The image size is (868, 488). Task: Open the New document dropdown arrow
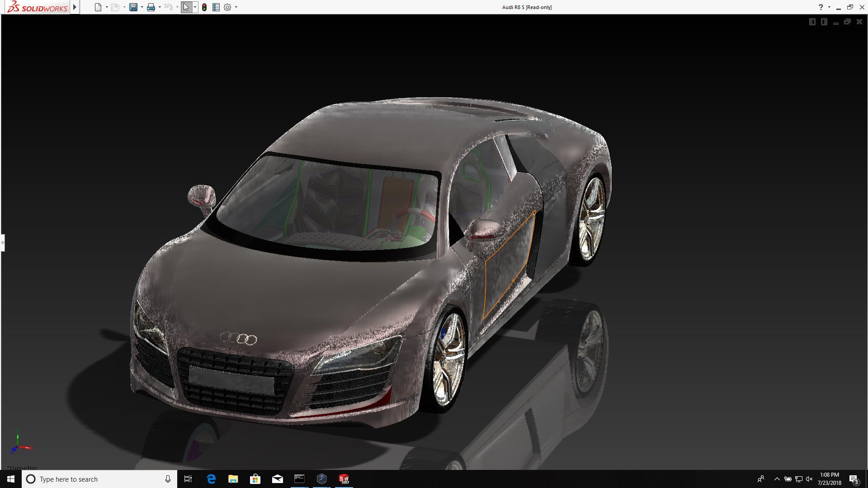[x=107, y=7]
